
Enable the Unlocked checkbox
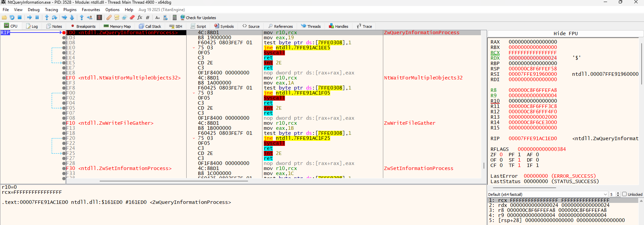coord(624,194)
